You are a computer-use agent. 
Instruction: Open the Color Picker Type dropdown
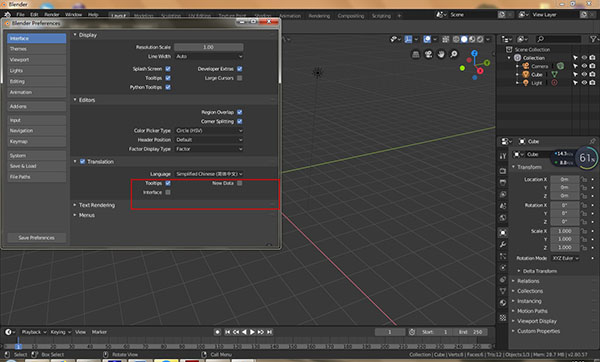click(x=209, y=130)
